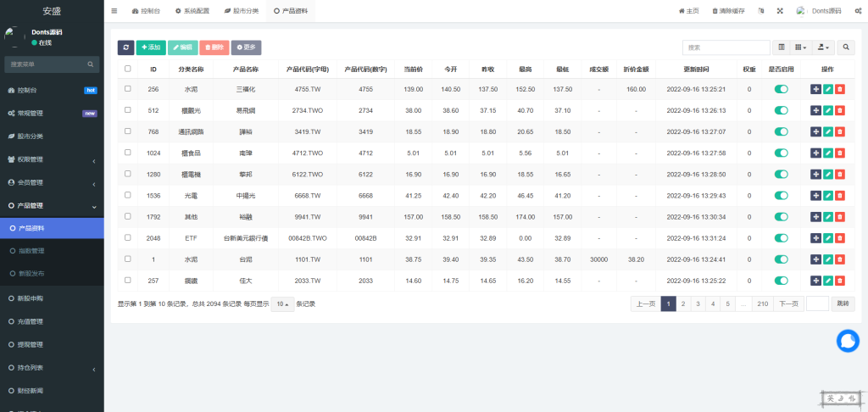Check the select-all checkbox in header

click(x=128, y=69)
